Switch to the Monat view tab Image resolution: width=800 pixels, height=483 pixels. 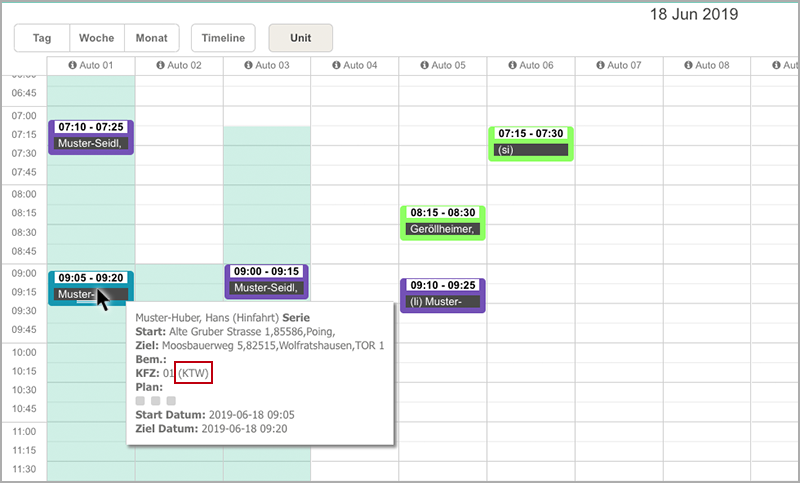click(152, 38)
